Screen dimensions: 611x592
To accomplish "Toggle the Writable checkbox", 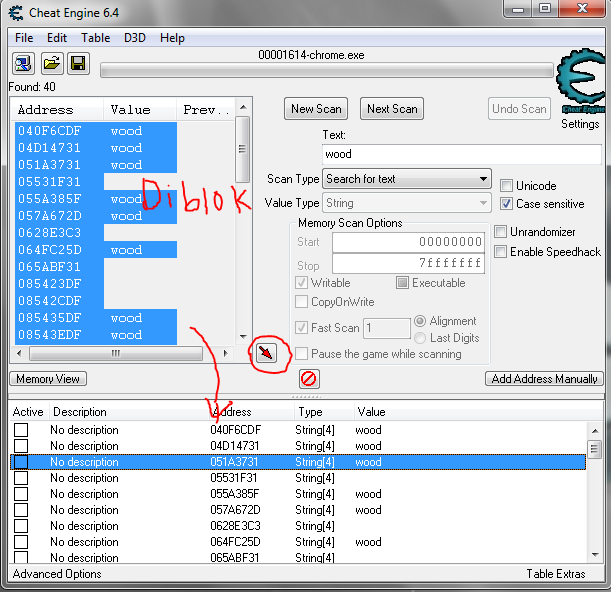I will point(301,283).
